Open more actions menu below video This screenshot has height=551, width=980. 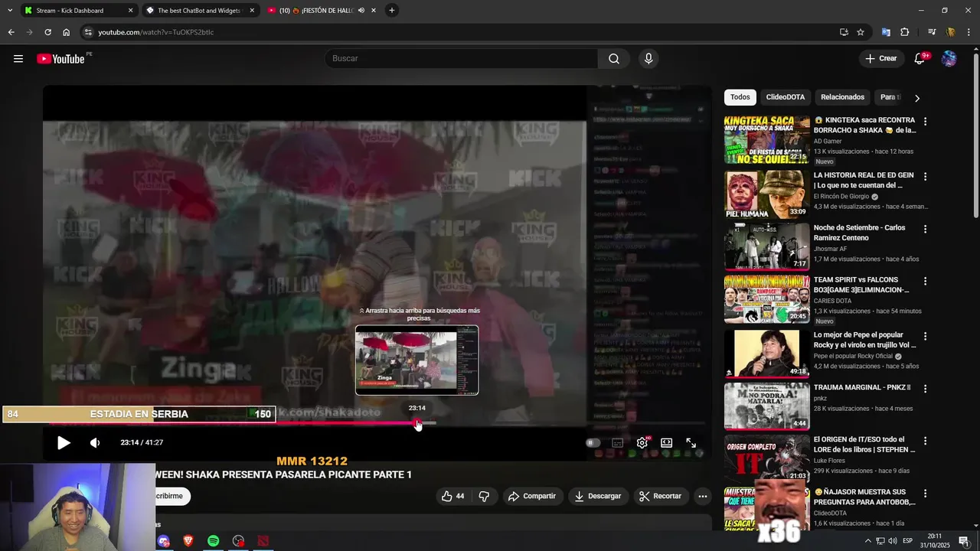point(702,496)
